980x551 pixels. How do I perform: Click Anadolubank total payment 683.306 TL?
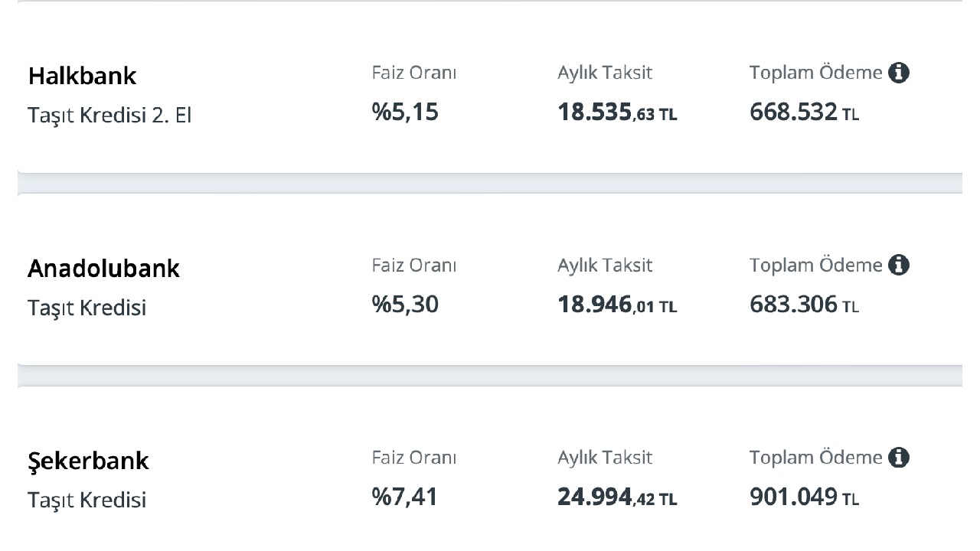804,305
